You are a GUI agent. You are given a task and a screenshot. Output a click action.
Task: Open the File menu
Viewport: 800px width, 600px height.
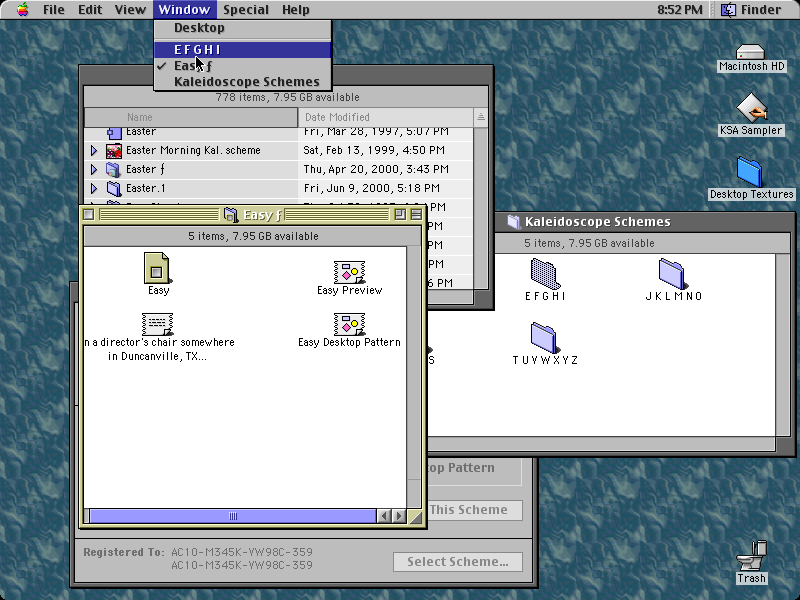54,10
